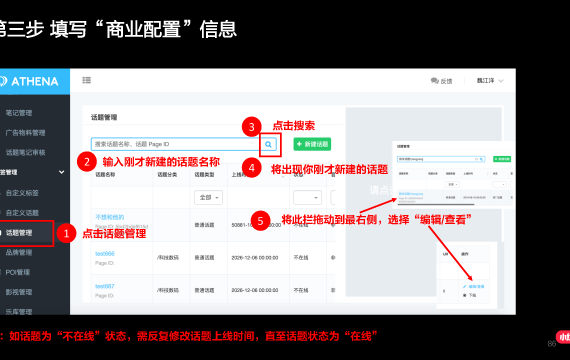Viewport: 570px width, 360px height.
Task: Click test666 row's 2026-12-06 00:00:00 cell
Action: 255,258
